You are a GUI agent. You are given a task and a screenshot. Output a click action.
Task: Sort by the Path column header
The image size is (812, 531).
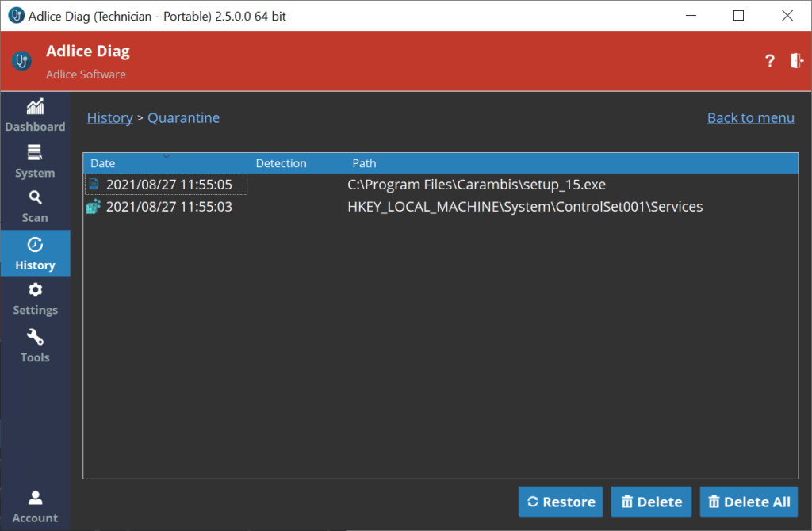(x=365, y=163)
